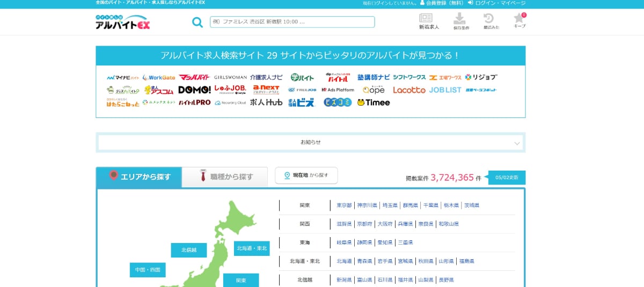Viewport: 644px width, 287px height.
Task: Click the マッハバイト logo
Action: point(194,77)
